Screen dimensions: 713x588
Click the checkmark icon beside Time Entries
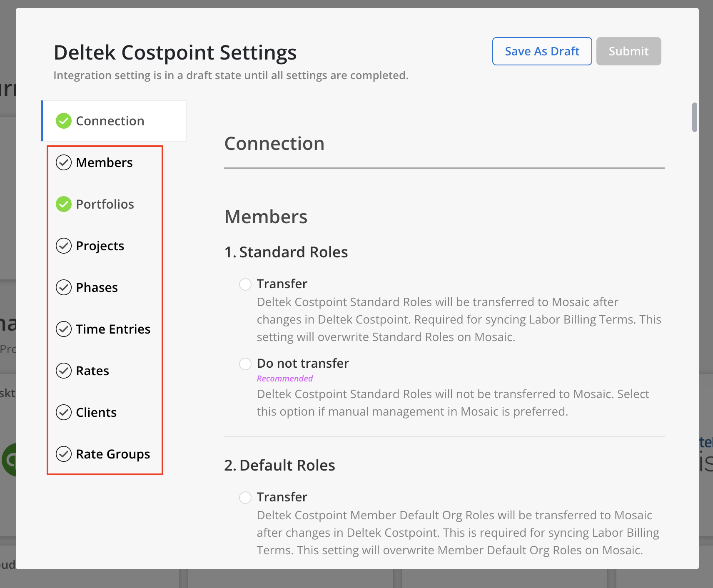pyautogui.click(x=64, y=329)
